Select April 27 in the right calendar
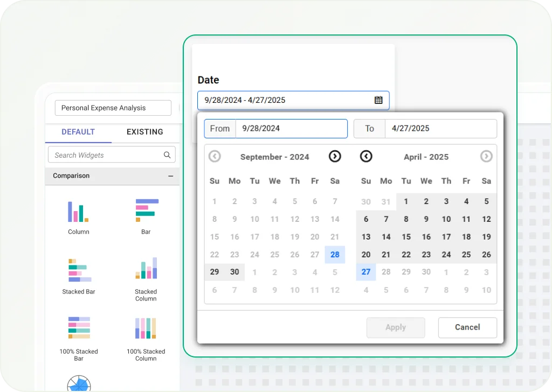 [366, 272]
